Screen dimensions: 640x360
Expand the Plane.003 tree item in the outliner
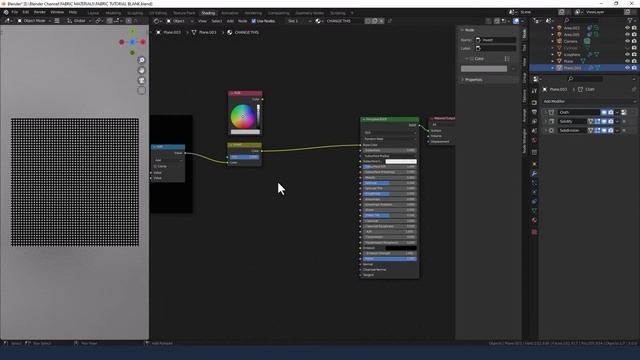coord(553,68)
